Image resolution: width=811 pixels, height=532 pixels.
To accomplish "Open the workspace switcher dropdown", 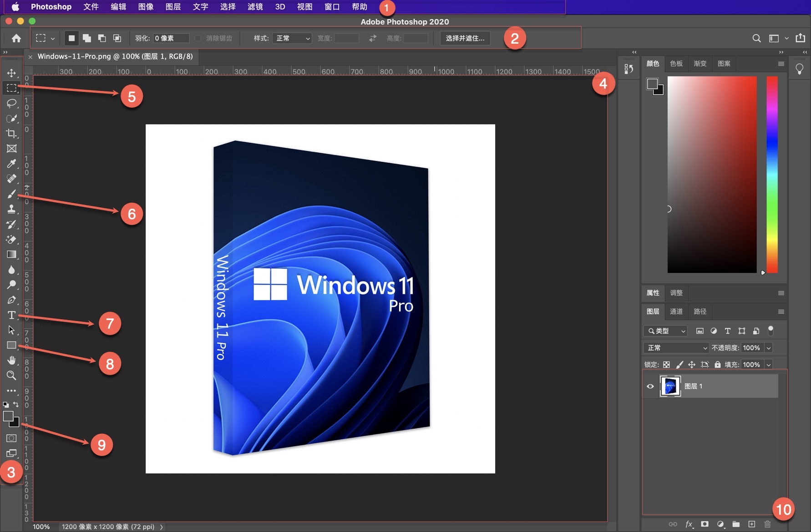I will (778, 38).
